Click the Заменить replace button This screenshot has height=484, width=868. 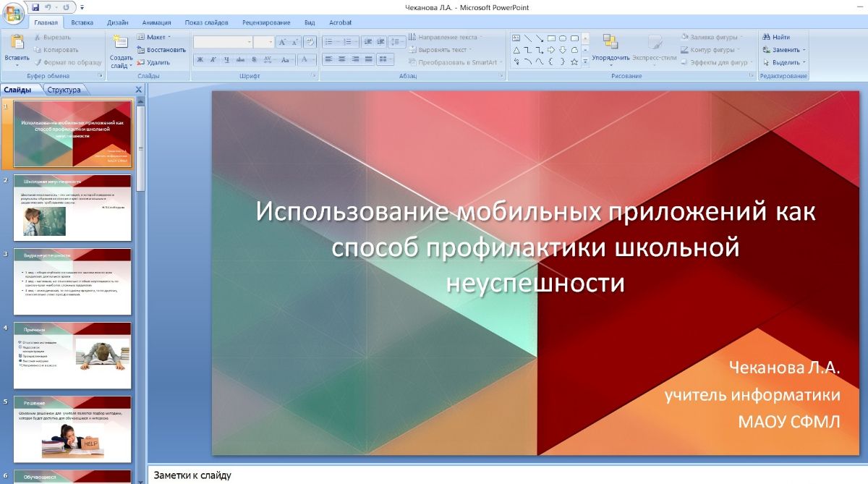click(x=784, y=50)
